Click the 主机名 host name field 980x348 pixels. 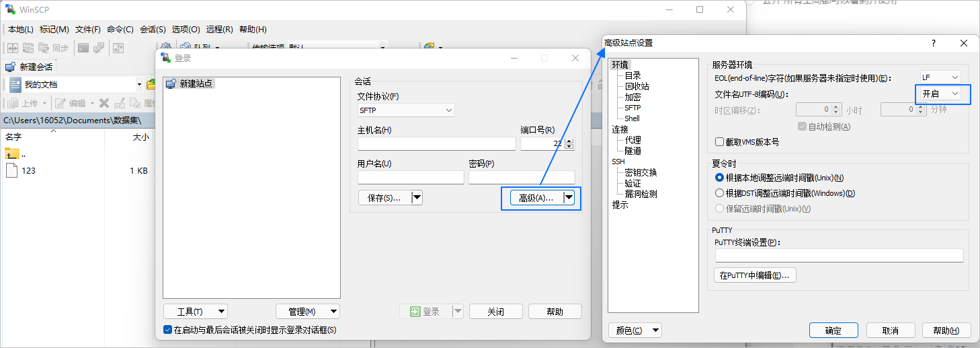436,143
